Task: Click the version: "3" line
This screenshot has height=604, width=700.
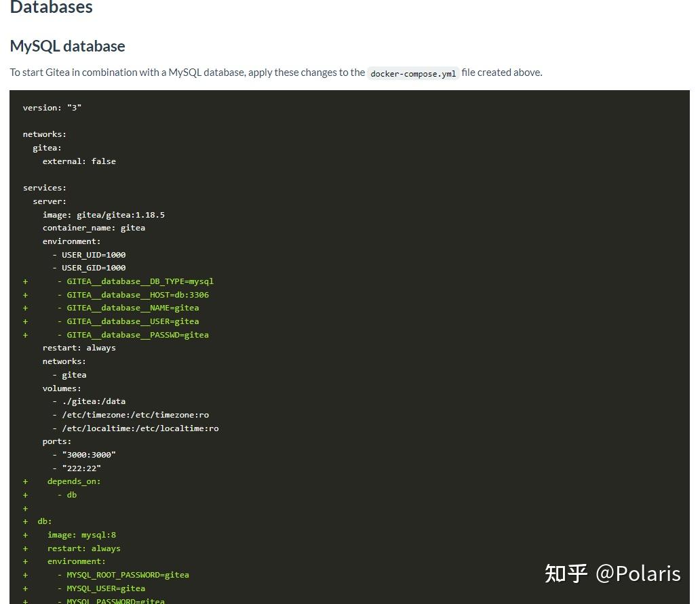Action: coord(52,107)
